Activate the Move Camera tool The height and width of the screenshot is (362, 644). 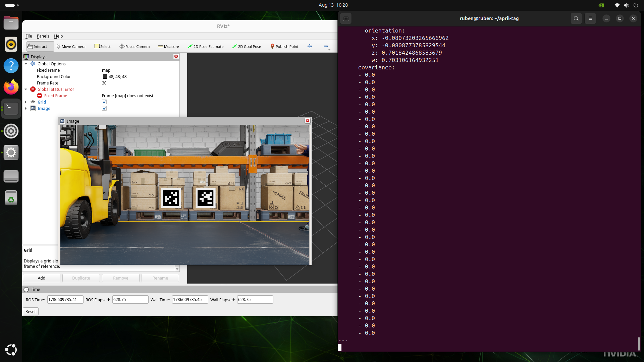71,47
